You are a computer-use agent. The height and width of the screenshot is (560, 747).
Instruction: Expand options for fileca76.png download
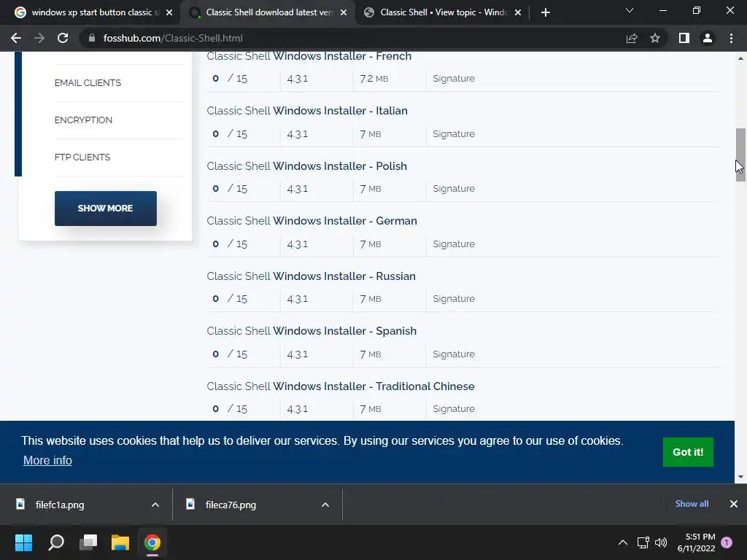(x=325, y=505)
